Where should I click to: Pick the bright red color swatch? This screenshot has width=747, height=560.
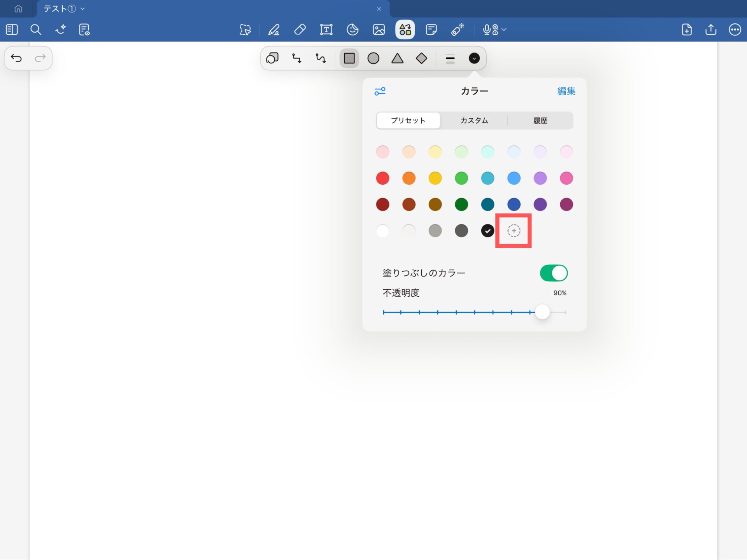pyautogui.click(x=382, y=178)
